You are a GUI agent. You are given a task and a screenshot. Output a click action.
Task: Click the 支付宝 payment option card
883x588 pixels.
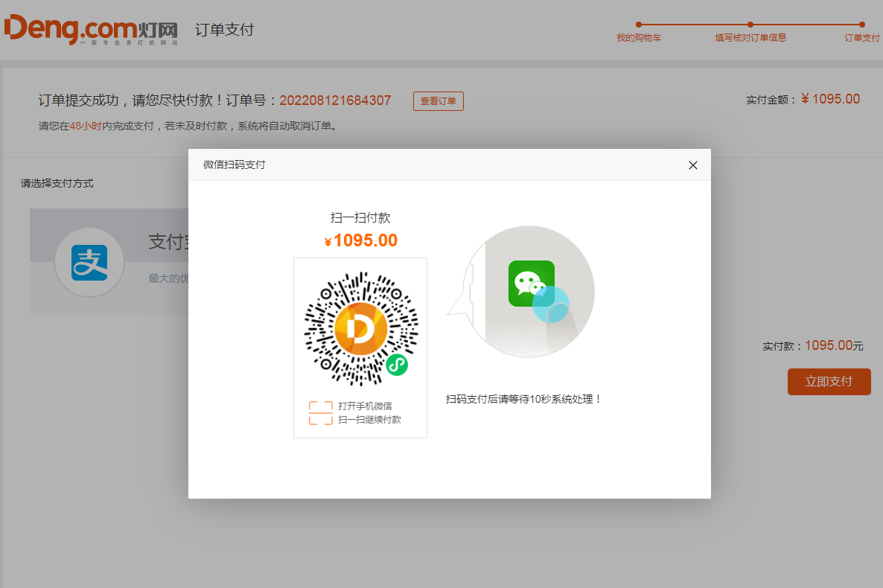click(x=109, y=262)
